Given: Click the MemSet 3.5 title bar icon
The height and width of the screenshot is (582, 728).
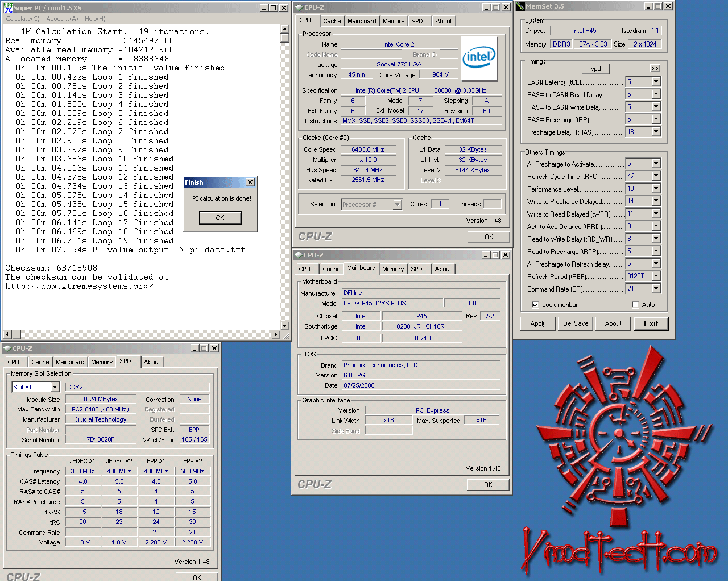Looking at the screenshot, I should (520, 6).
